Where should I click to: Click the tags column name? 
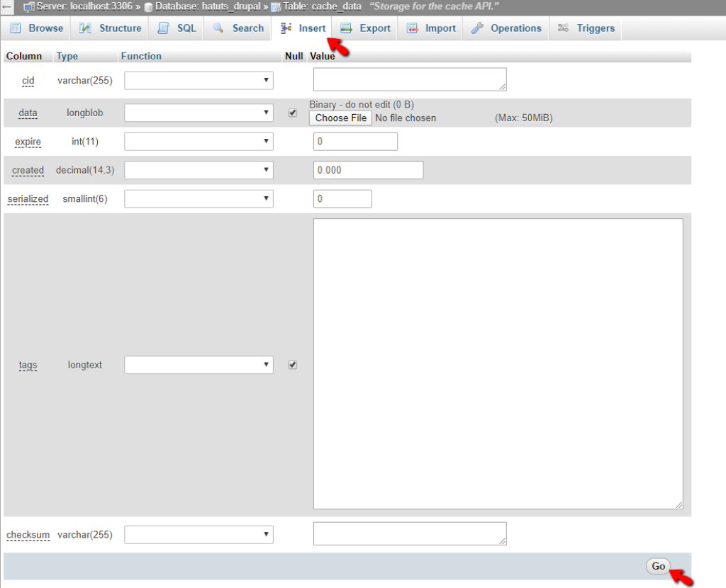tap(28, 365)
